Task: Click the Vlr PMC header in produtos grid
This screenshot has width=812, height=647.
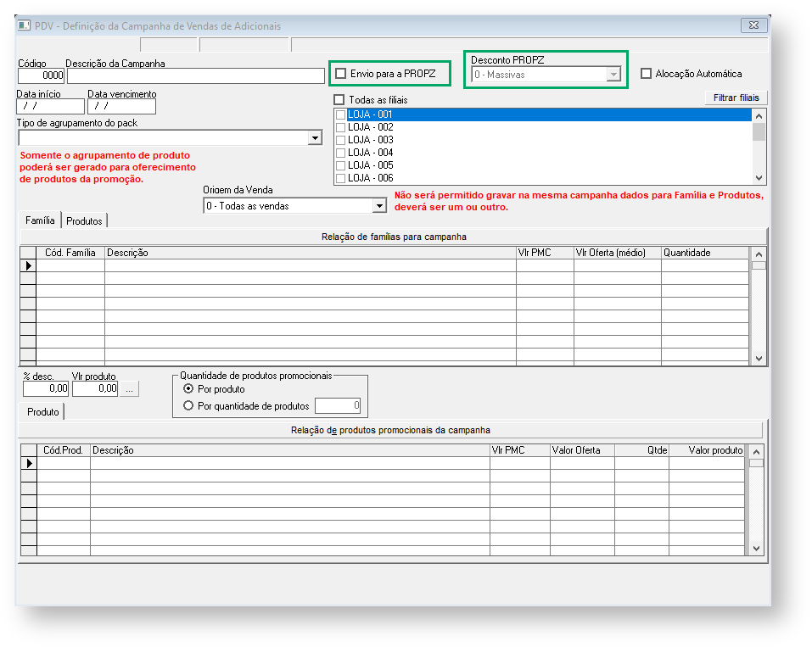Action: click(520, 450)
